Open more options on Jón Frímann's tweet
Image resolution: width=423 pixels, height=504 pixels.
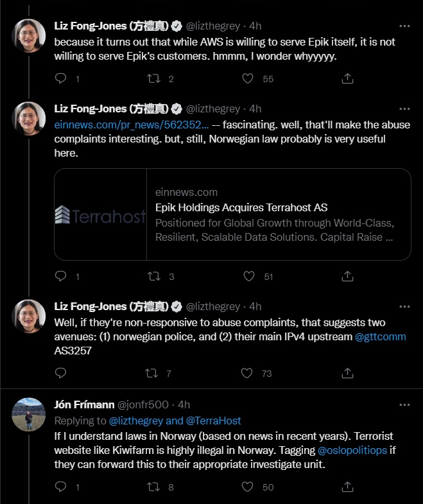[x=404, y=405]
